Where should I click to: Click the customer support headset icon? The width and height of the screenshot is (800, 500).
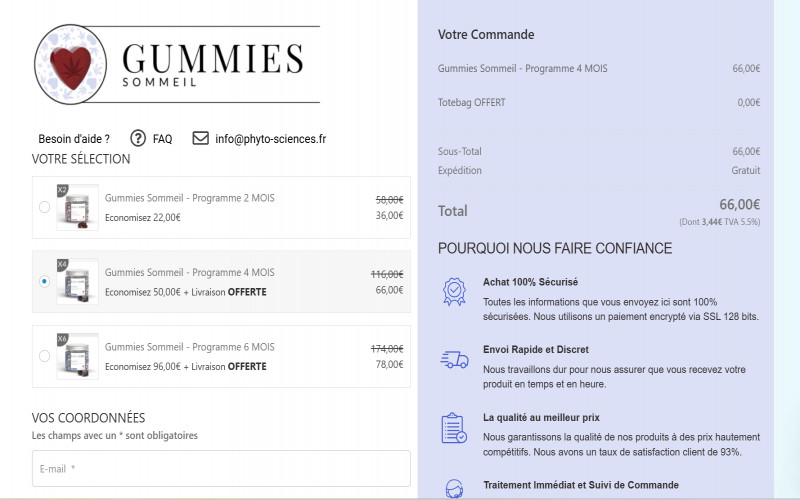pyautogui.click(x=454, y=489)
